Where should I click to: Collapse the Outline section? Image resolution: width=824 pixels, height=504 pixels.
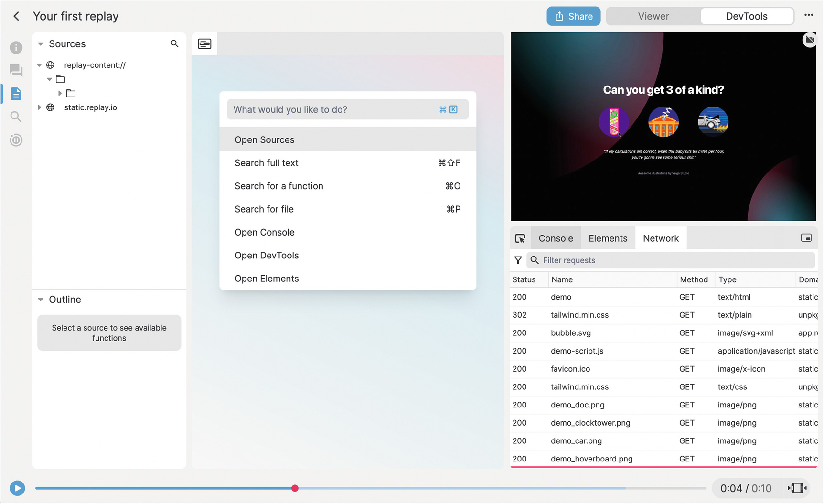[x=41, y=300]
